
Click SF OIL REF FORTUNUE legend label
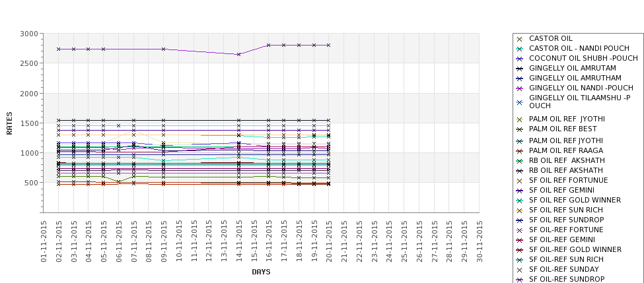(x=569, y=180)
